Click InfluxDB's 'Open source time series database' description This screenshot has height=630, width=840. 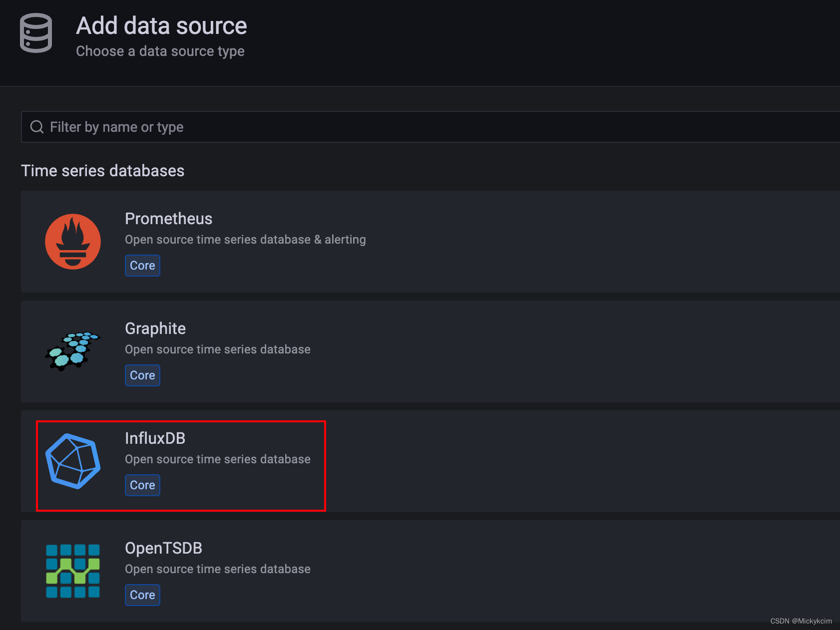[218, 459]
